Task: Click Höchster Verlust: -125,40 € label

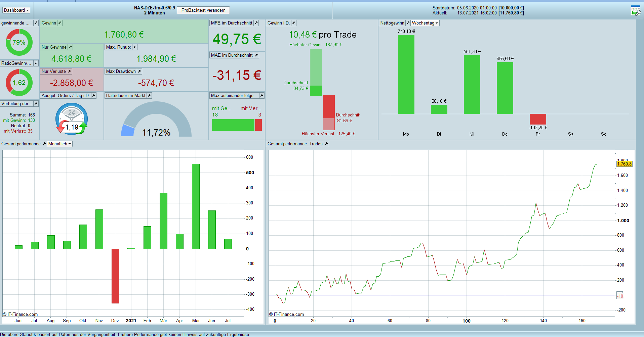Action: (329, 134)
